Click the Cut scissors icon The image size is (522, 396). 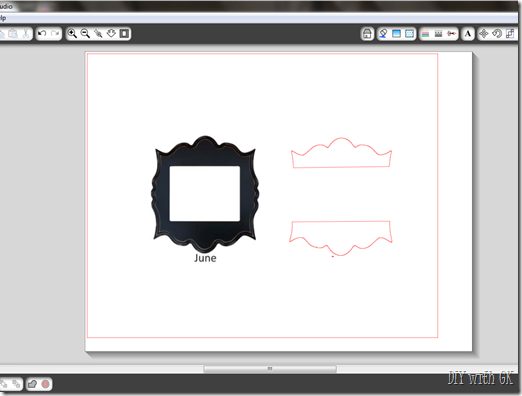(x=26, y=33)
